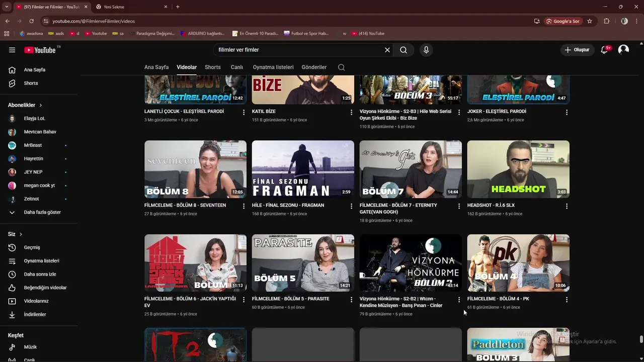This screenshot has width=644, height=362.
Task: Select the Videolar channel tab
Action: 187,67
